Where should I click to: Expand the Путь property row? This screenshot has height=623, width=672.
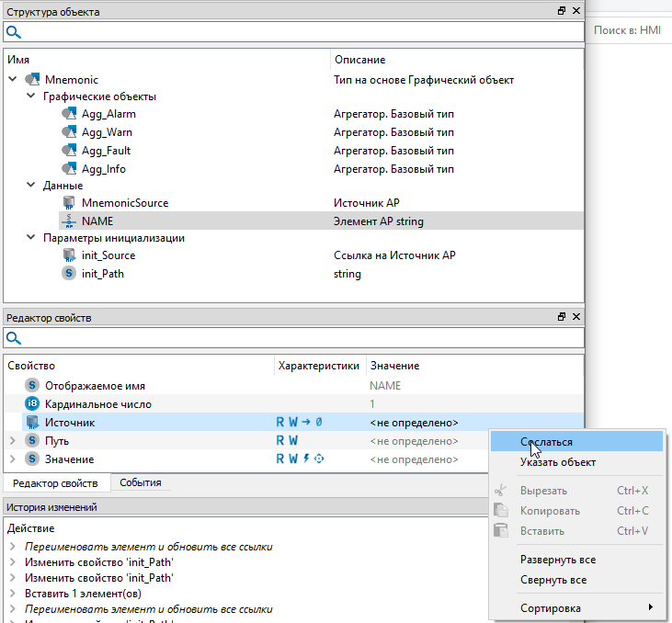click(12, 441)
